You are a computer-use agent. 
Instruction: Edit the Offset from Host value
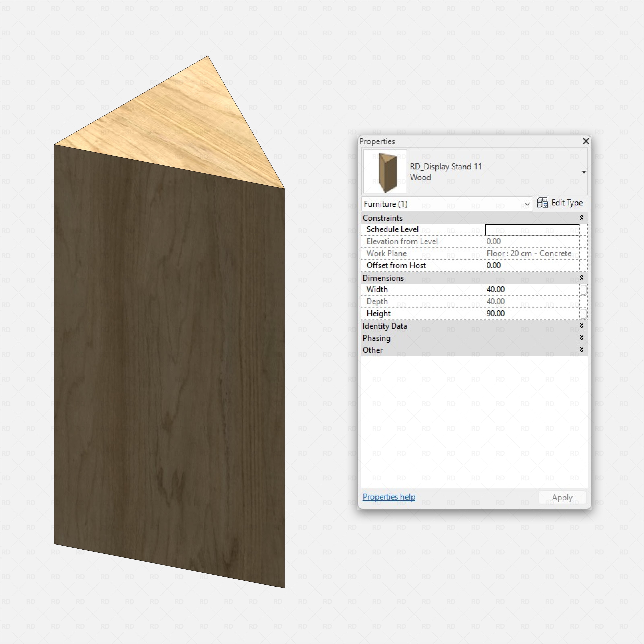(532, 265)
